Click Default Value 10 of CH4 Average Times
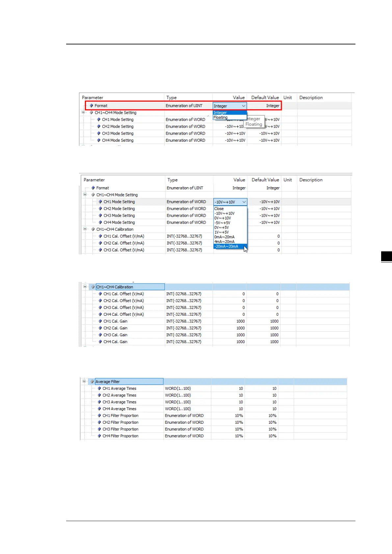 tap(274, 409)
